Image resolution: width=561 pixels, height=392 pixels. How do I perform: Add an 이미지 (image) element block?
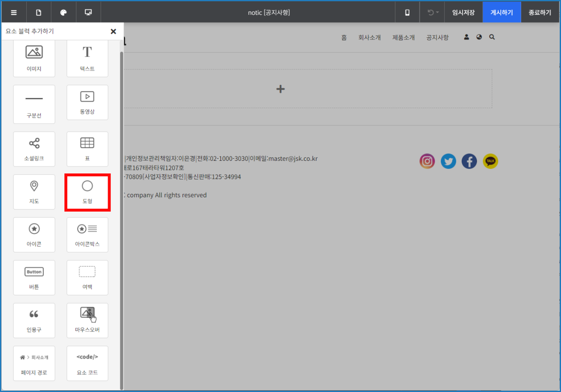[x=34, y=58]
